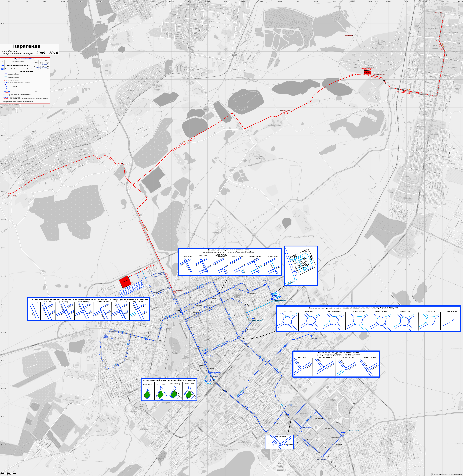Click the '2, 7' badge at Автостанция Юго-Восток

coord(343,433)
